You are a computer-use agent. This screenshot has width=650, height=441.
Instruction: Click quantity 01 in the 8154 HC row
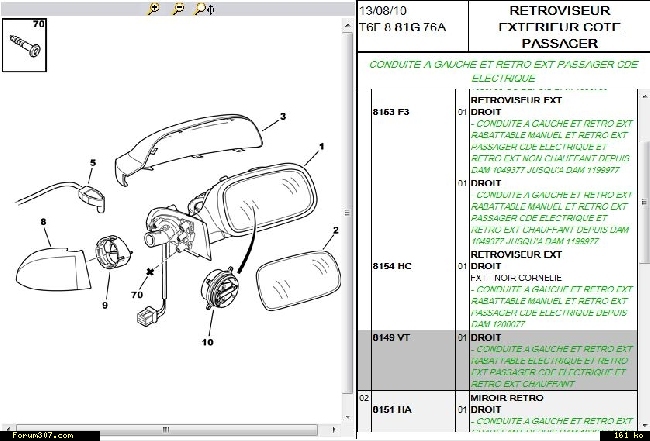point(462,266)
